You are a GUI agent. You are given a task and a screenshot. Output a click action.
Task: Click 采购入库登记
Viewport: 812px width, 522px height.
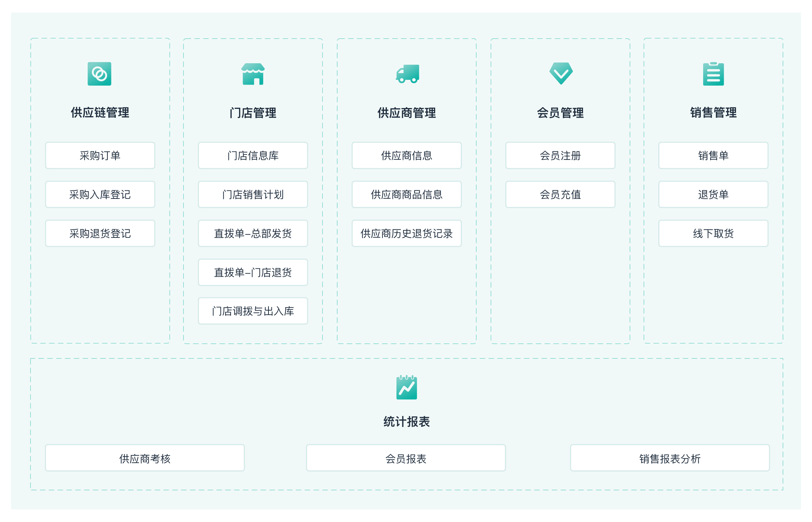tap(100, 194)
